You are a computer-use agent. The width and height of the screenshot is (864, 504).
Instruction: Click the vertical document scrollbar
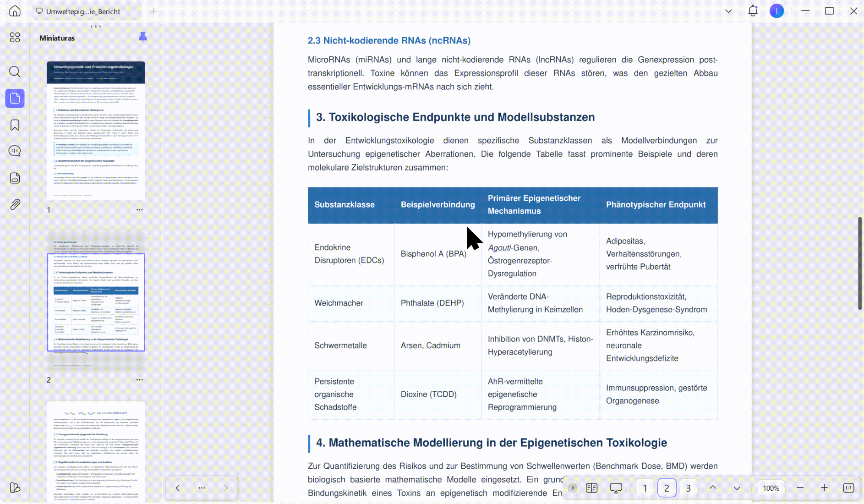point(859,263)
